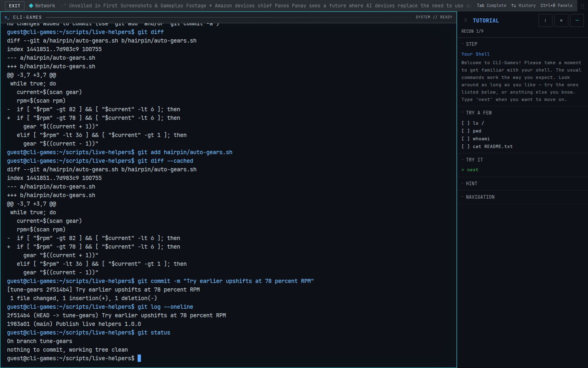Click the 'git log --oneline' command line
The height and width of the screenshot is (368, 588).
pyautogui.click(x=100, y=307)
